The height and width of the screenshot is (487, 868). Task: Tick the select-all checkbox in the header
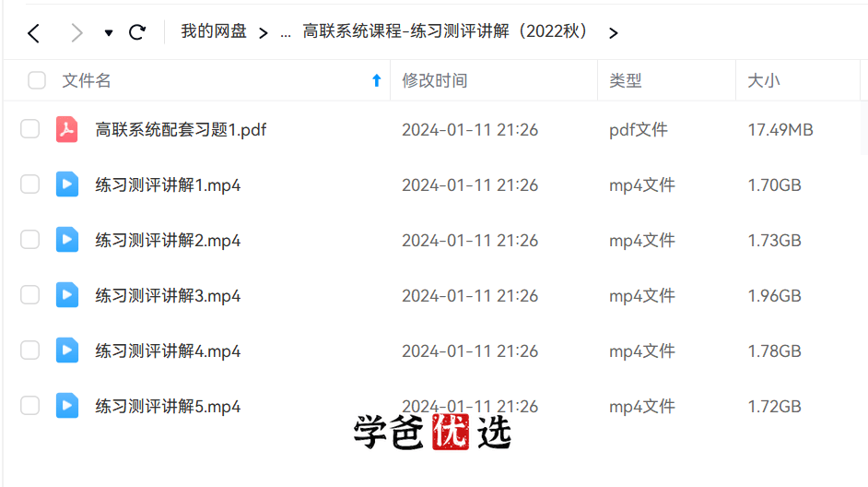[37, 80]
